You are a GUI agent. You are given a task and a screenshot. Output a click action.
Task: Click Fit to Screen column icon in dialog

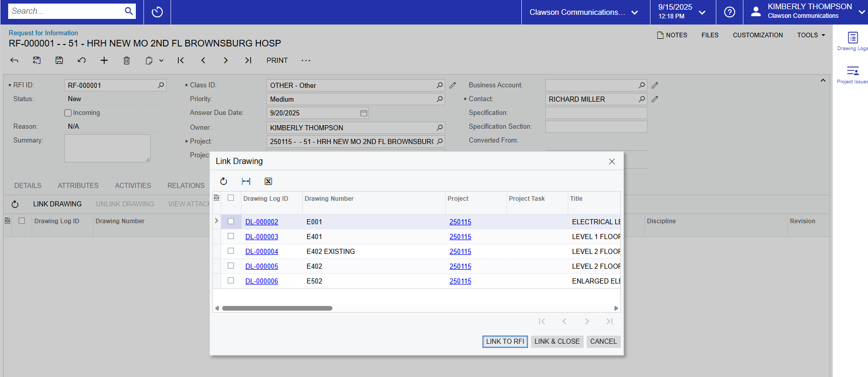[246, 181]
